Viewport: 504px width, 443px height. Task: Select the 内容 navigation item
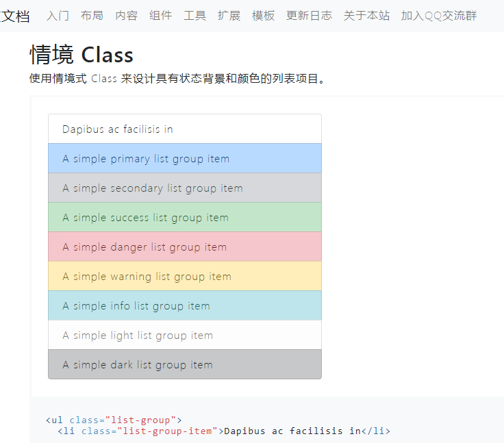[126, 16]
